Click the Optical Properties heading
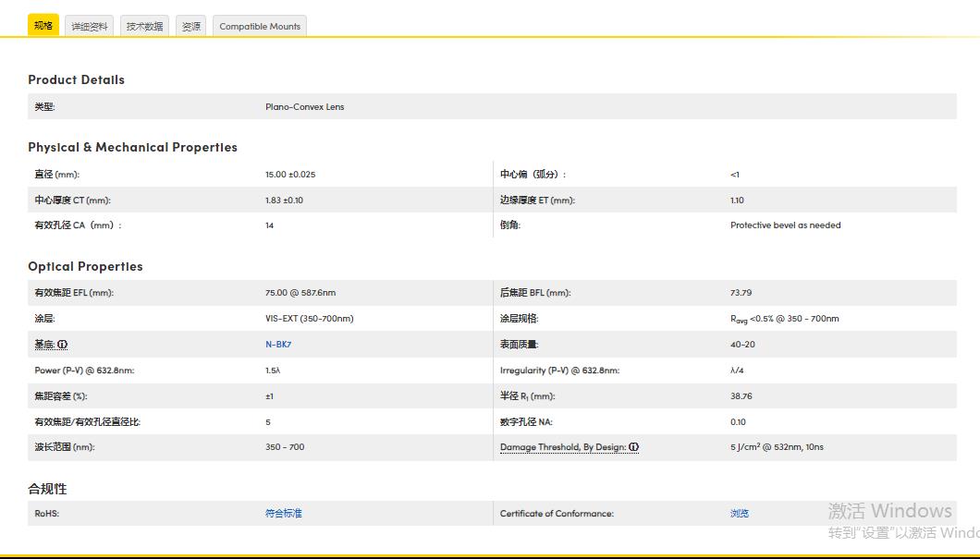The height and width of the screenshot is (559, 980). pos(85,266)
